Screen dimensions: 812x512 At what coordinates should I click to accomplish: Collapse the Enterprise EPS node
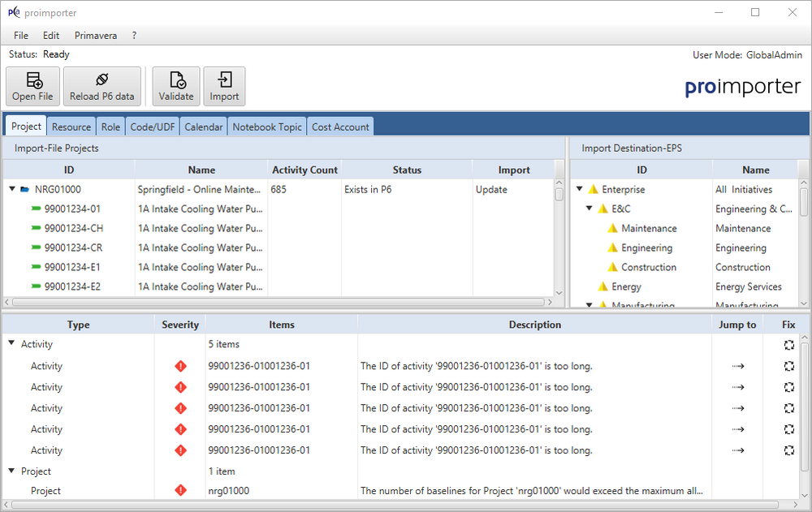[580, 190]
